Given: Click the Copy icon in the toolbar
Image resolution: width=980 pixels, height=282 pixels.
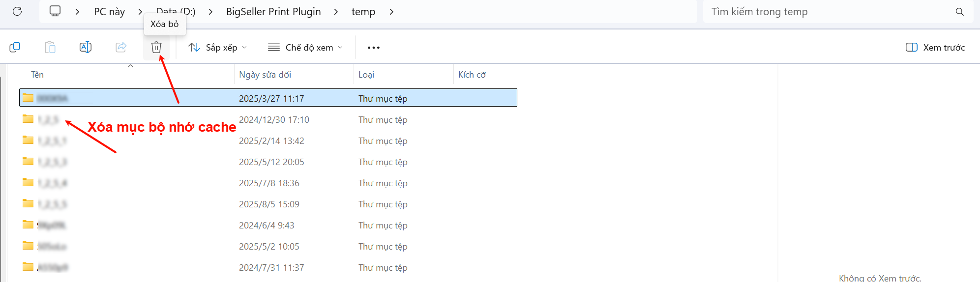Looking at the screenshot, I should (15, 47).
